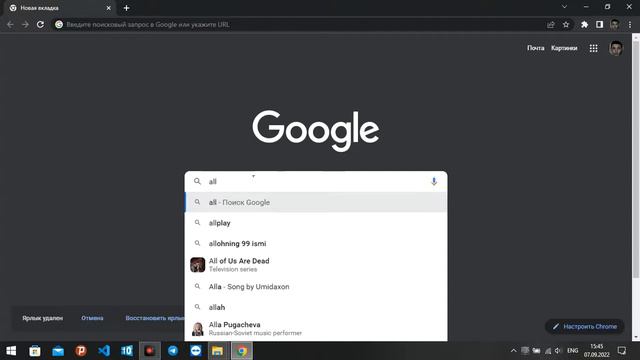Click the Chrome back arrow
The image size is (640, 360).
(x=10, y=24)
